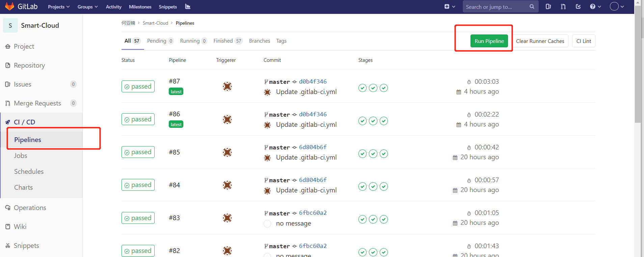644x257 pixels.
Task: Open the Project sidebar section
Action: coord(41,46)
